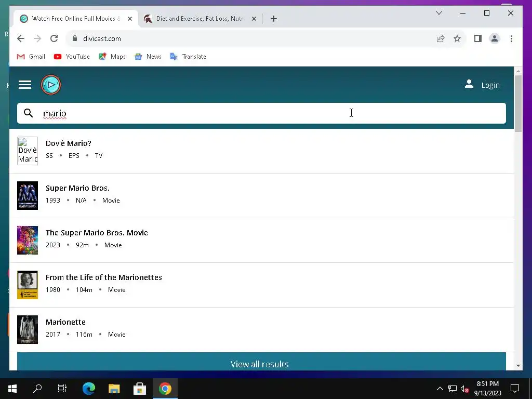Open the YouTube bookmark
532x399 pixels.
tap(72, 57)
